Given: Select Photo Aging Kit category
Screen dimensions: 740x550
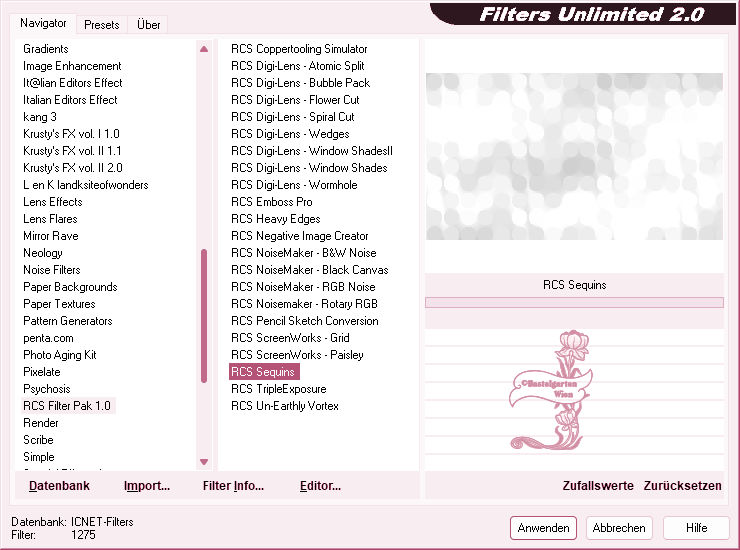Looking at the screenshot, I should click(x=59, y=355).
